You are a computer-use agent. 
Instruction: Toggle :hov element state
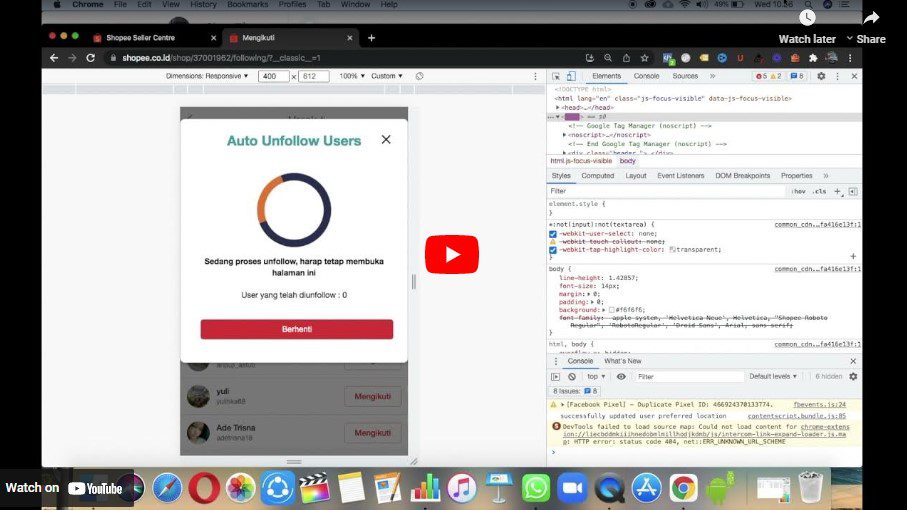799,191
